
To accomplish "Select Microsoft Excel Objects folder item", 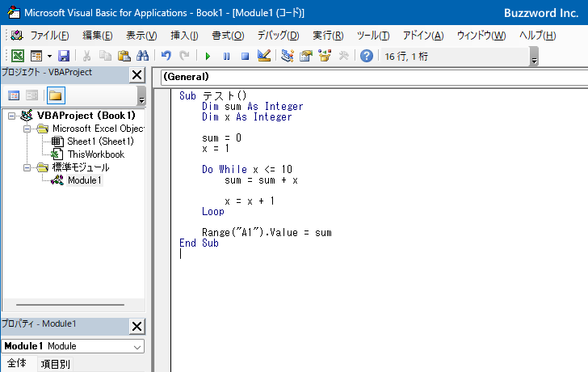I will (x=98, y=129).
